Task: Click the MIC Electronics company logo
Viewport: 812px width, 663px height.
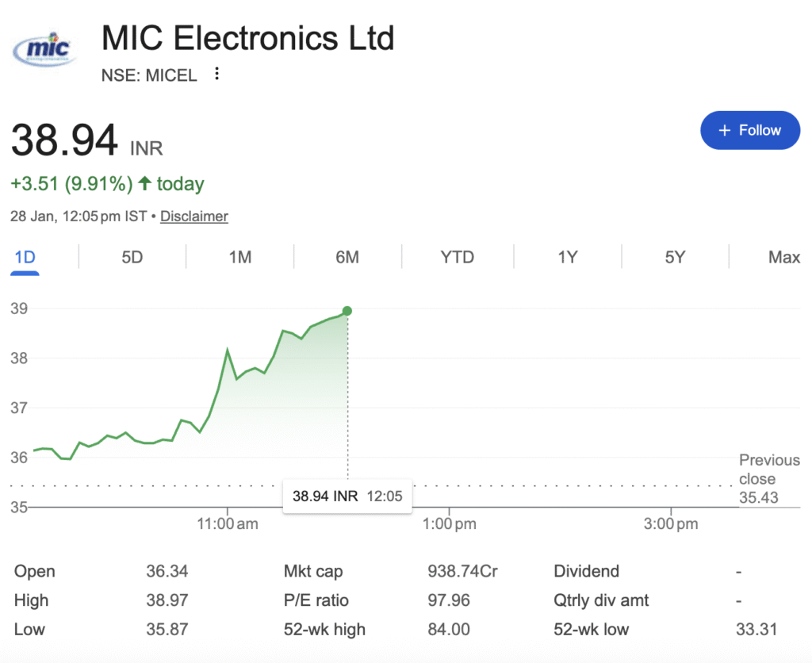Action: 44,52
